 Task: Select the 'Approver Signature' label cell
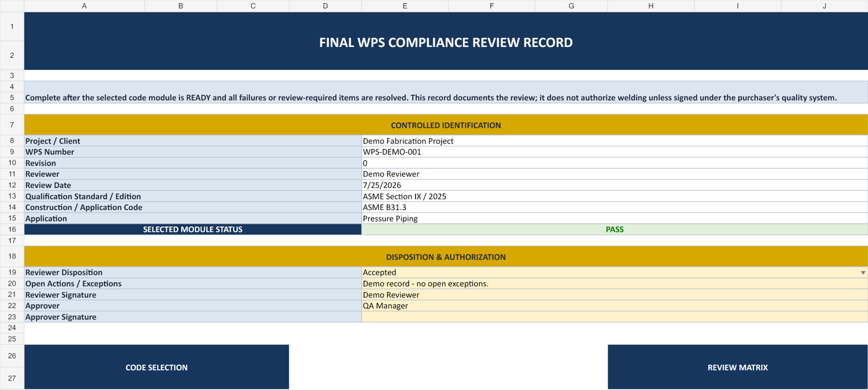193,317
